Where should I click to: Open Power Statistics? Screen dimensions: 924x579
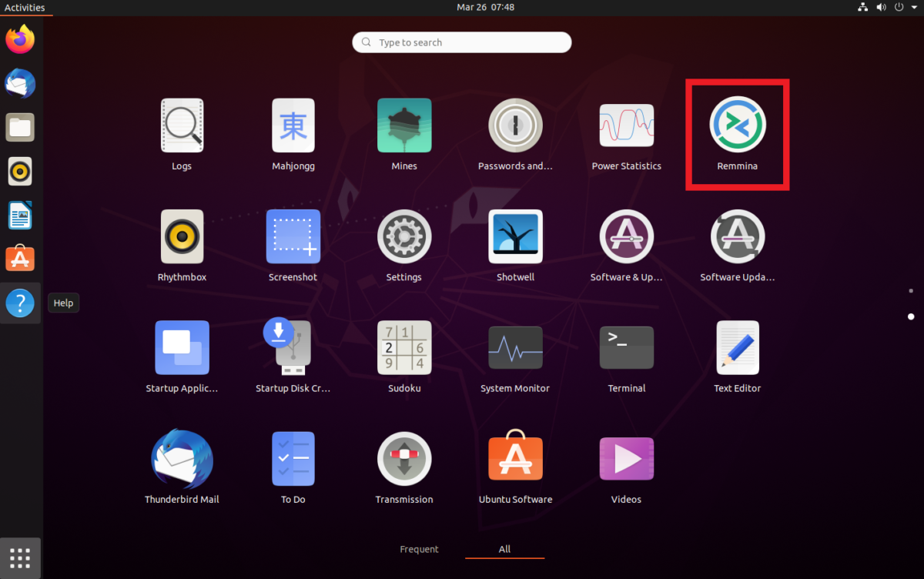626,125
